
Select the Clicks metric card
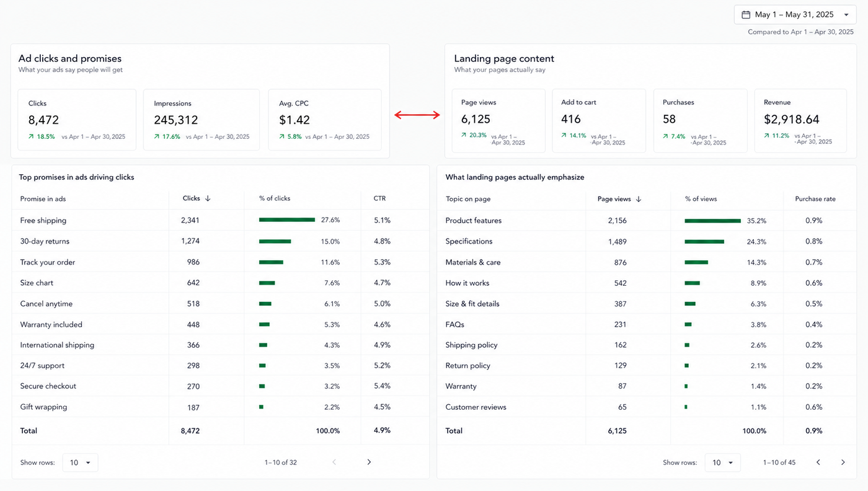[77, 120]
